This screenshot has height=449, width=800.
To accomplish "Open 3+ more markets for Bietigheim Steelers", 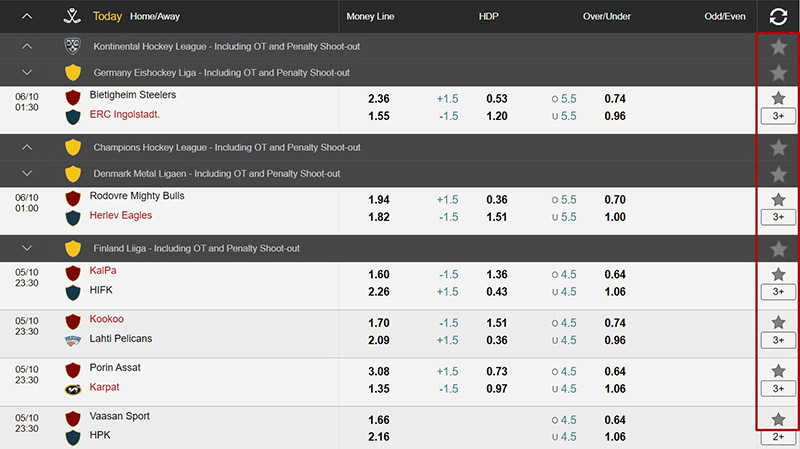I will point(778,117).
